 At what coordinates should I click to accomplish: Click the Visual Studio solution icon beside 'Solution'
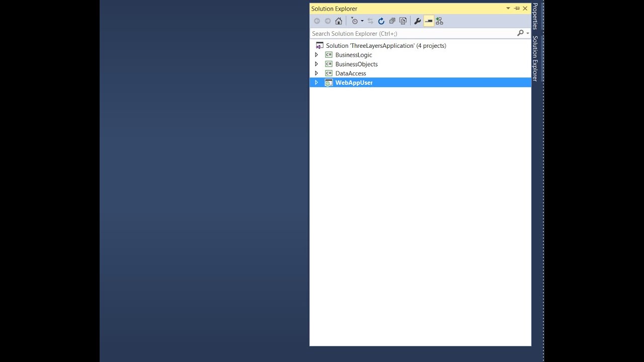pyautogui.click(x=319, y=46)
